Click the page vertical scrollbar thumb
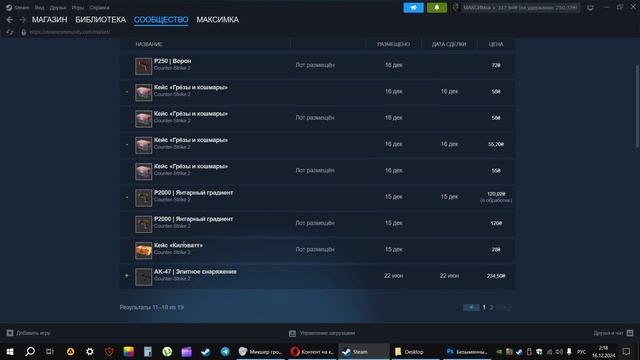This screenshot has width=640, height=360. click(637, 106)
